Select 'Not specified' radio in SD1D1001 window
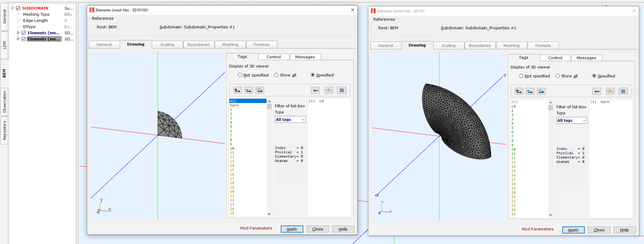The height and width of the screenshot is (244, 644). tap(240, 75)
